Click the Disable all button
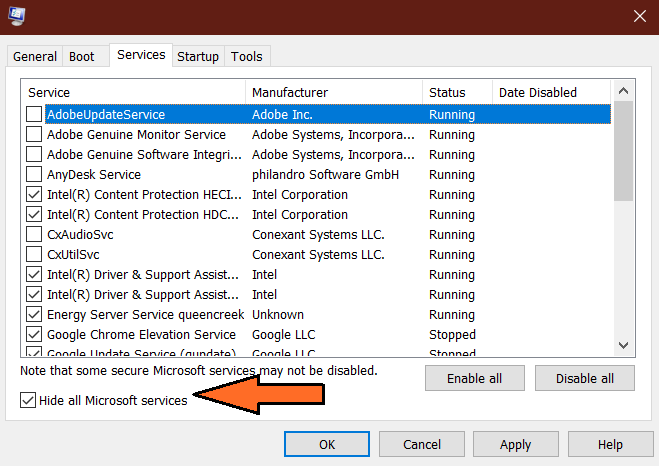The width and height of the screenshot is (659, 466). [x=585, y=378]
